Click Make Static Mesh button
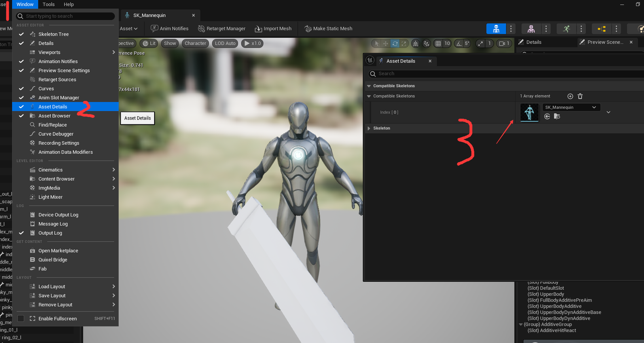 328,29
